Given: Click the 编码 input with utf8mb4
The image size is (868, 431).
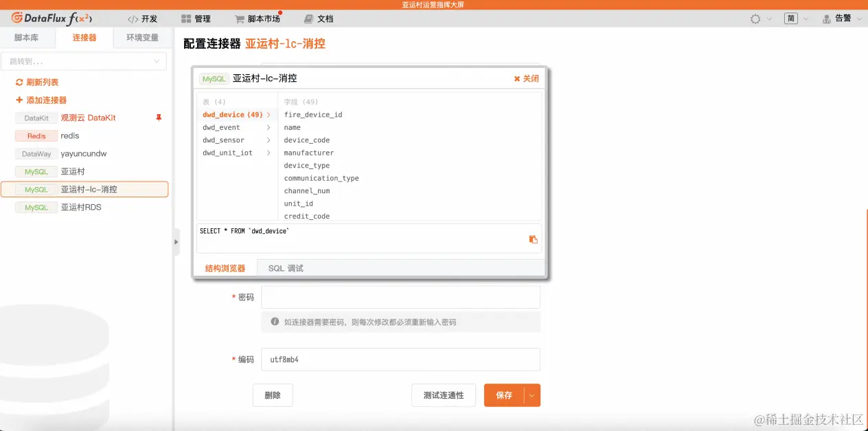Looking at the screenshot, I should click(x=400, y=360).
